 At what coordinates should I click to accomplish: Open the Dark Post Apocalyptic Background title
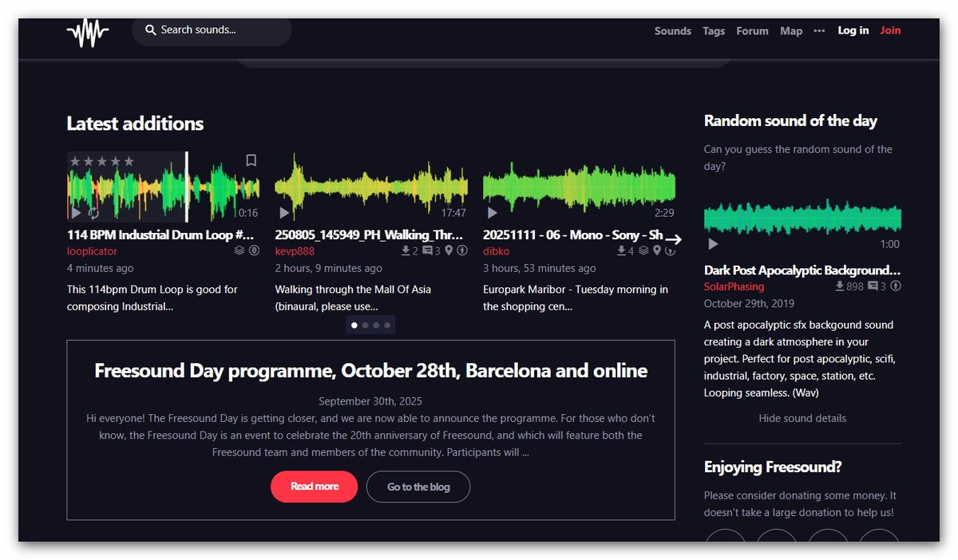pyautogui.click(x=802, y=270)
